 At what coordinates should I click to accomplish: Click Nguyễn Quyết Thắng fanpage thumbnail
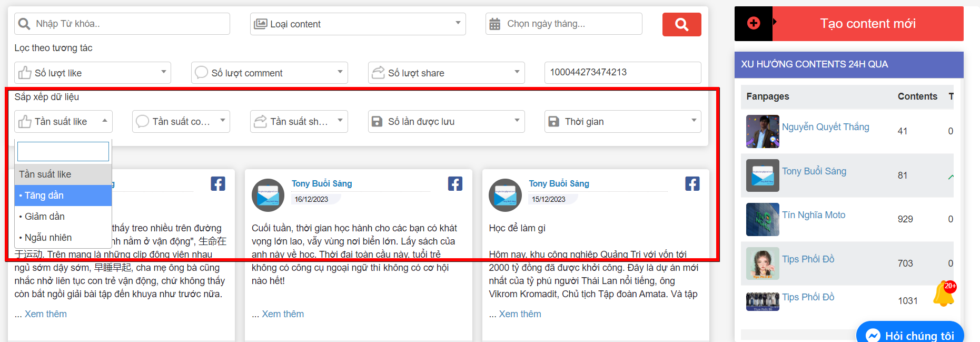763,131
